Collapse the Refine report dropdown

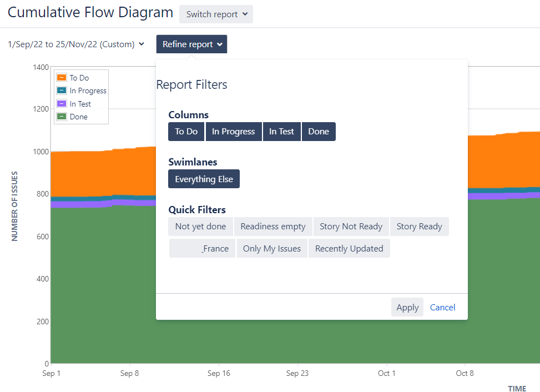click(x=191, y=44)
